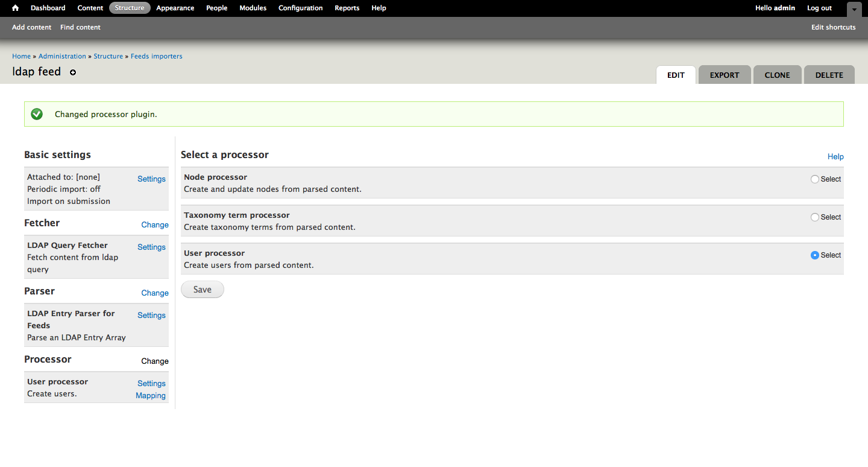Image resolution: width=868 pixels, height=467 pixels.
Task: Click Add content shortcut
Action: click(x=32, y=27)
